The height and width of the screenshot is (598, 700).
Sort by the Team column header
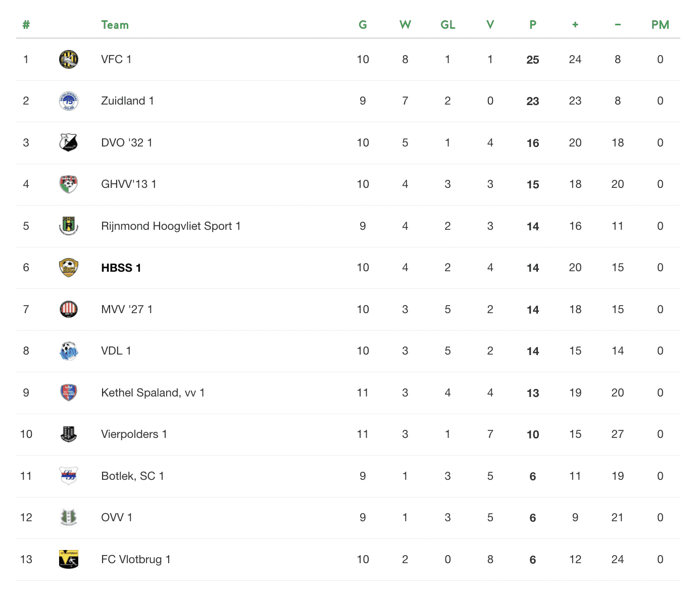coord(115,25)
